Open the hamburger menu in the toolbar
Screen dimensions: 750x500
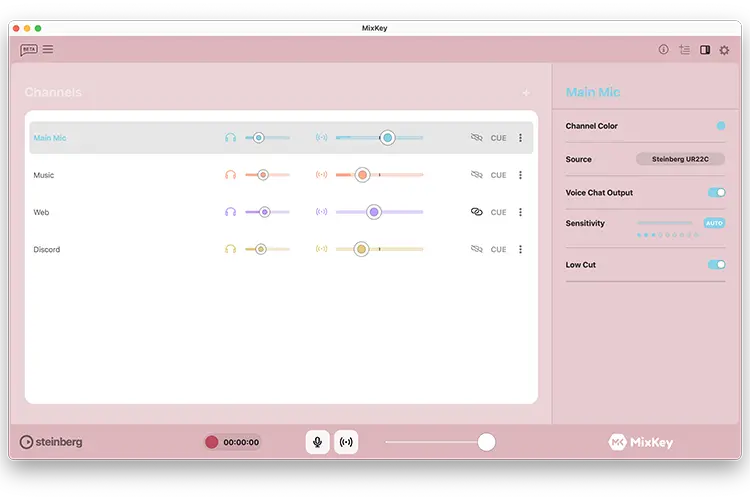click(x=48, y=49)
